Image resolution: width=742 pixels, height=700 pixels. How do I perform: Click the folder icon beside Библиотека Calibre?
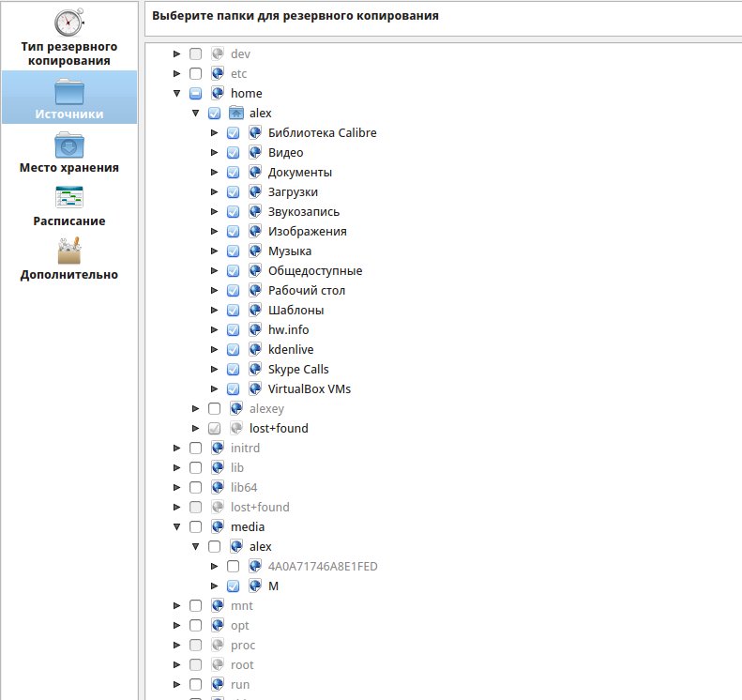[x=255, y=132]
